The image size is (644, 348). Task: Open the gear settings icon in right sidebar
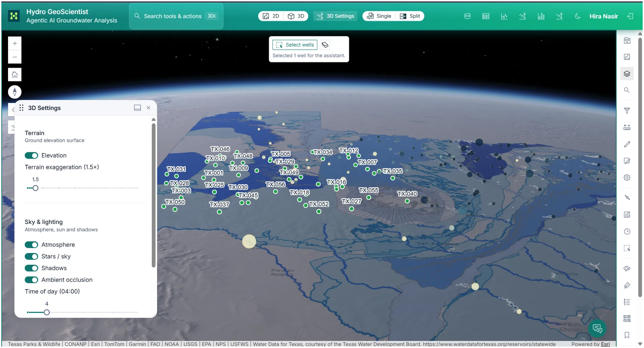(627, 178)
